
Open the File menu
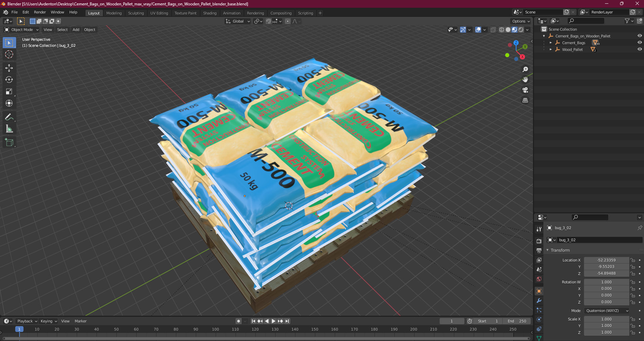pyautogui.click(x=14, y=12)
